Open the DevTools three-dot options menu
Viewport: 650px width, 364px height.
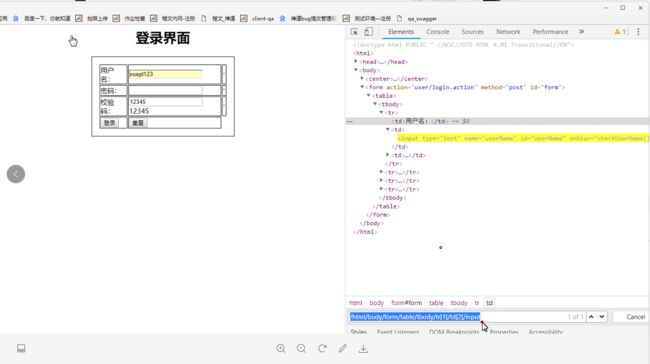point(638,32)
